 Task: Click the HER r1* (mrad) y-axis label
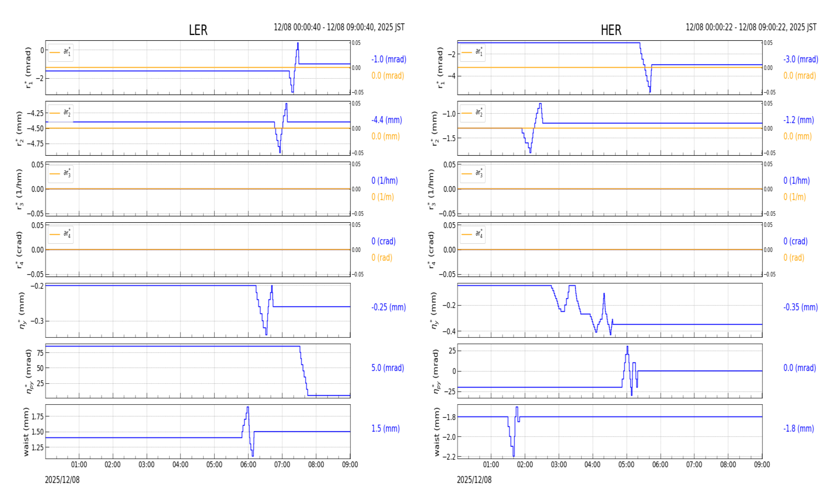[x=439, y=68]
